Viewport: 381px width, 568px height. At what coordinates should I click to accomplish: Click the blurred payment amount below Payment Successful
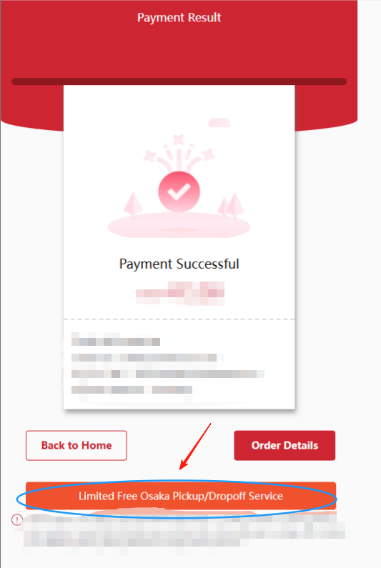point(180,293)
